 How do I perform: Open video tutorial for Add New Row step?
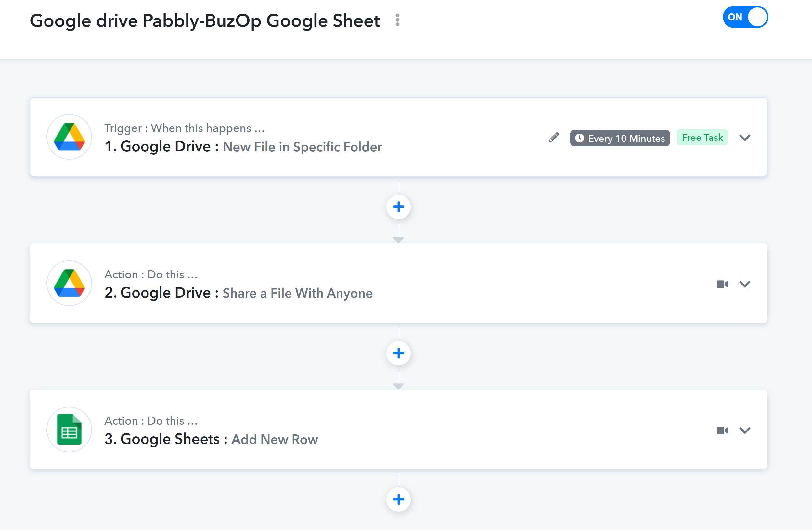click(x=722, y=430)
